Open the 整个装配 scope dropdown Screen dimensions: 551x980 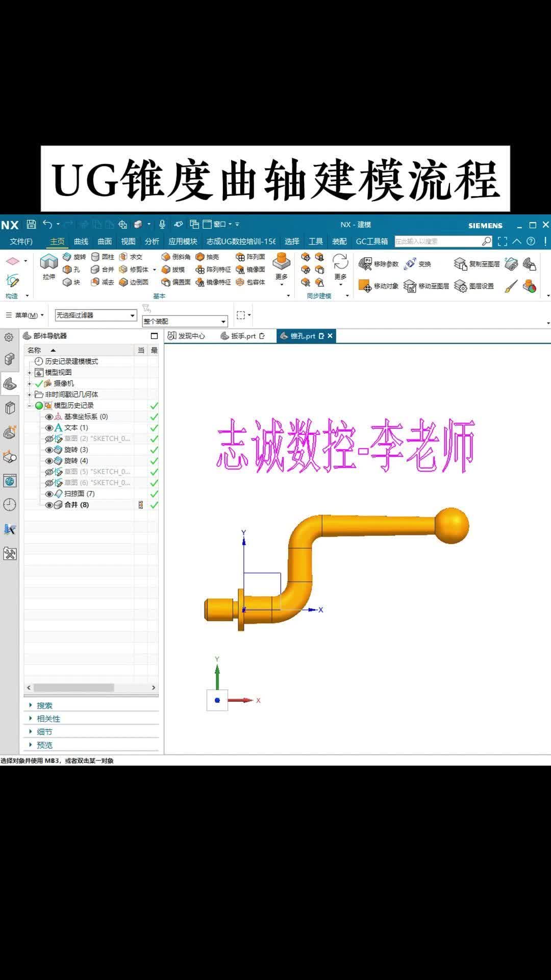tap(185, 321)
